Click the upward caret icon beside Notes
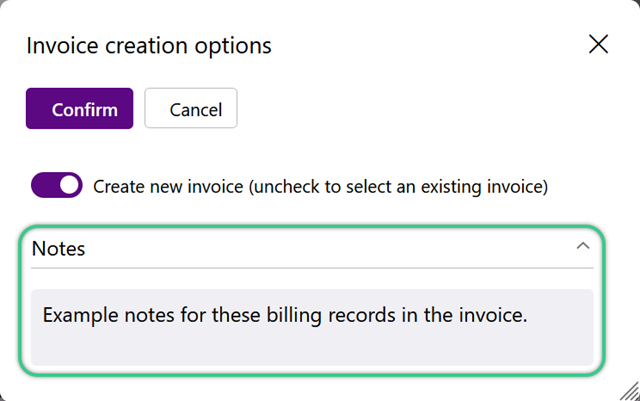The height and width of the screenshot is (401, 640). (x=583, y=246)
